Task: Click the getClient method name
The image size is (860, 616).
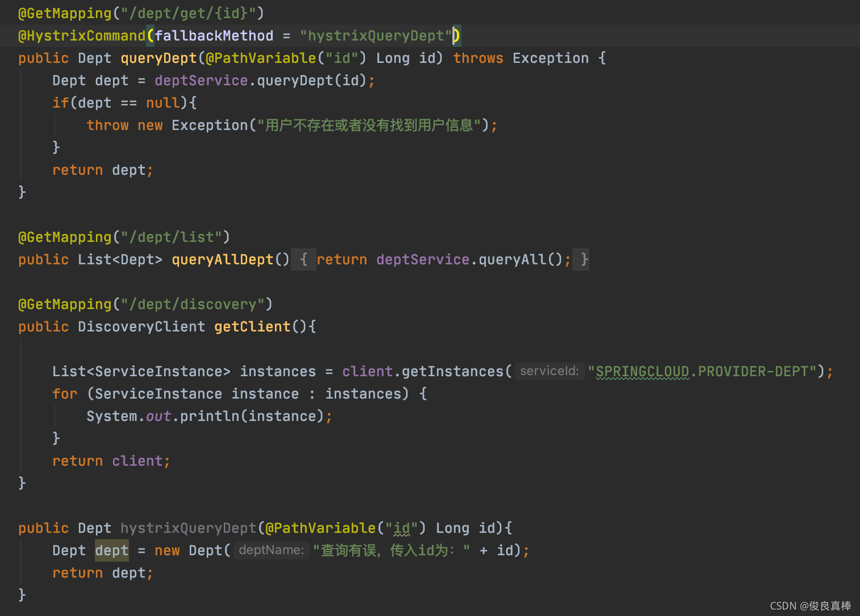Action: (253, 327)
